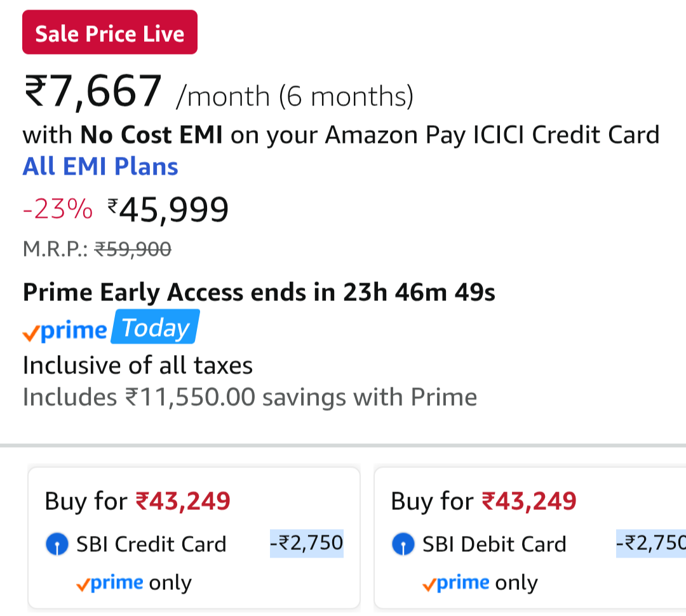Tap Buy for ₹43,249 in Credit Card offer
The image size is (686, 616).
137,502
